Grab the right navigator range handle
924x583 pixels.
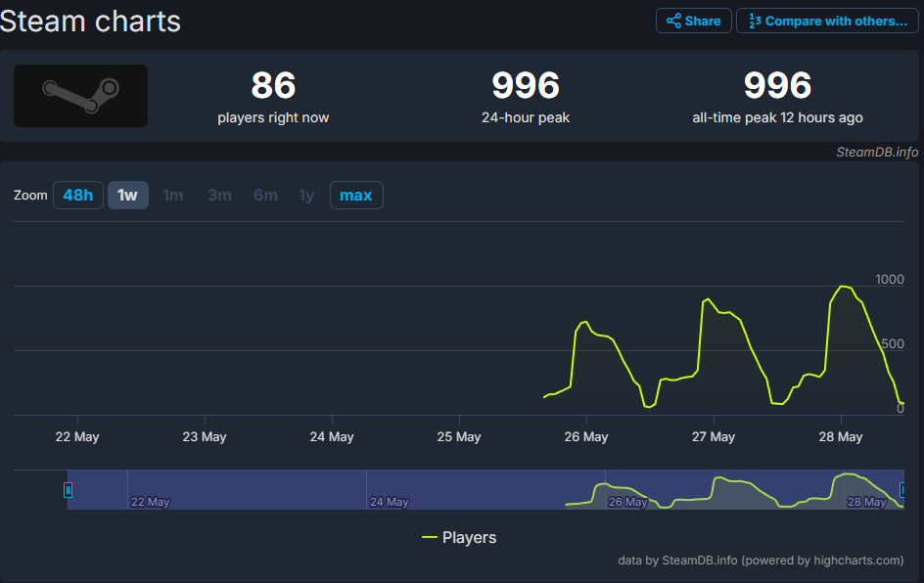[901, 490]
